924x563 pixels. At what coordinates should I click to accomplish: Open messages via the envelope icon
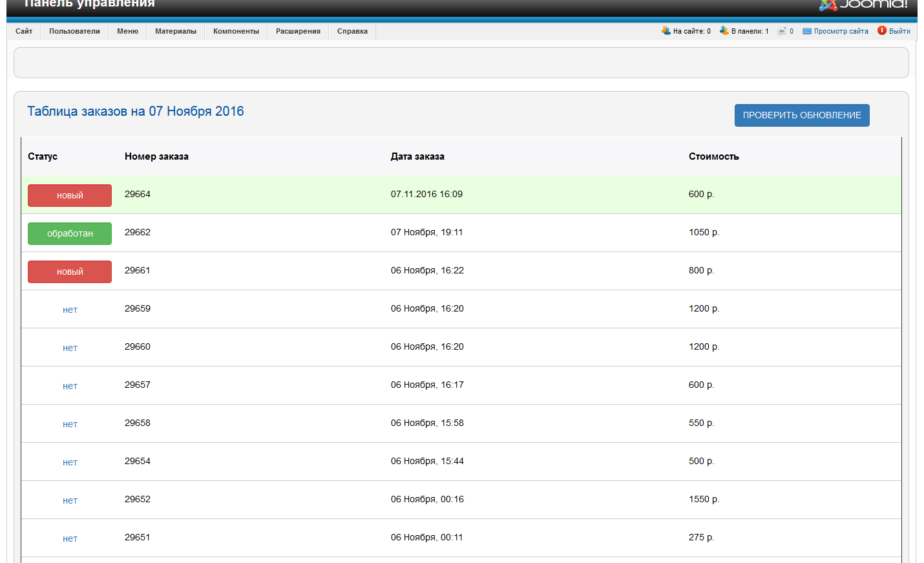coord(782,31)
